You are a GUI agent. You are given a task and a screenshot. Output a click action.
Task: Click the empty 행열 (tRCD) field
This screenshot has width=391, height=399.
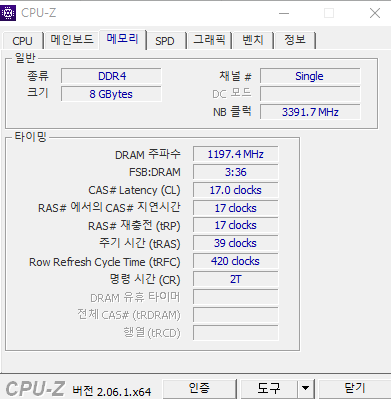click(x=236, y=333)
